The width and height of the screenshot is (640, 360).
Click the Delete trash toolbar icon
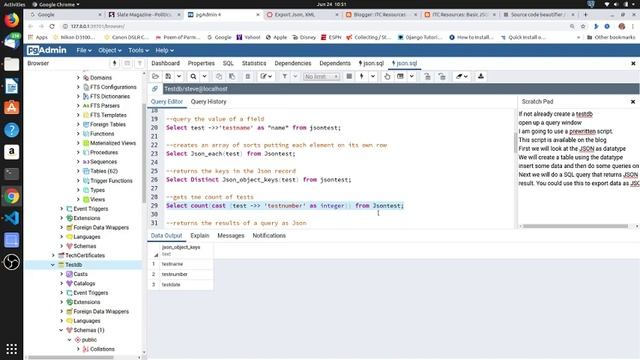pyautogui.click(x=247, y=76)
